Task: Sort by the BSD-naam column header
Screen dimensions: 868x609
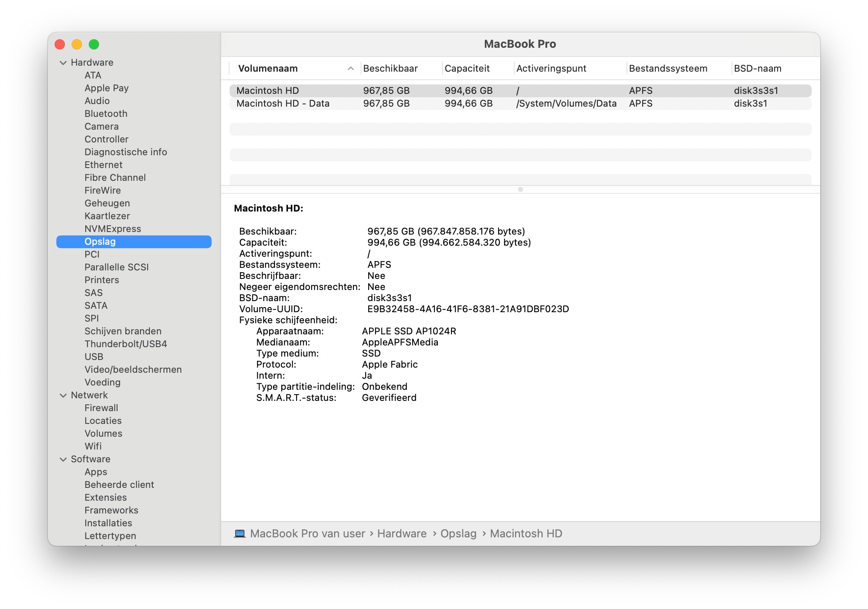Action: pyautogui.click(x=757, y=69)
